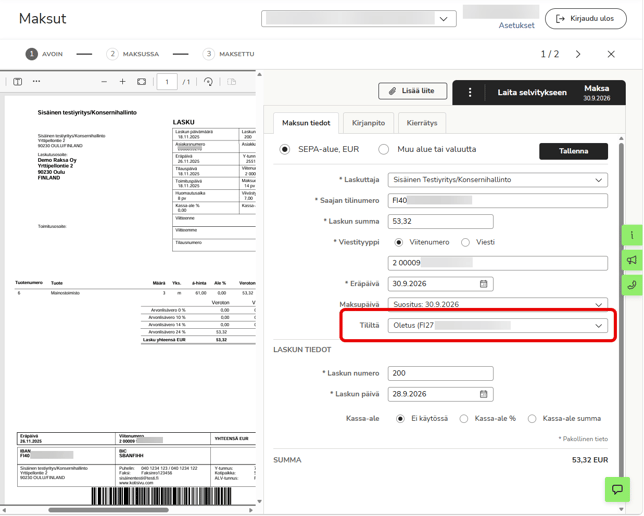Switch to Kierrätys tab

(422, 123)
